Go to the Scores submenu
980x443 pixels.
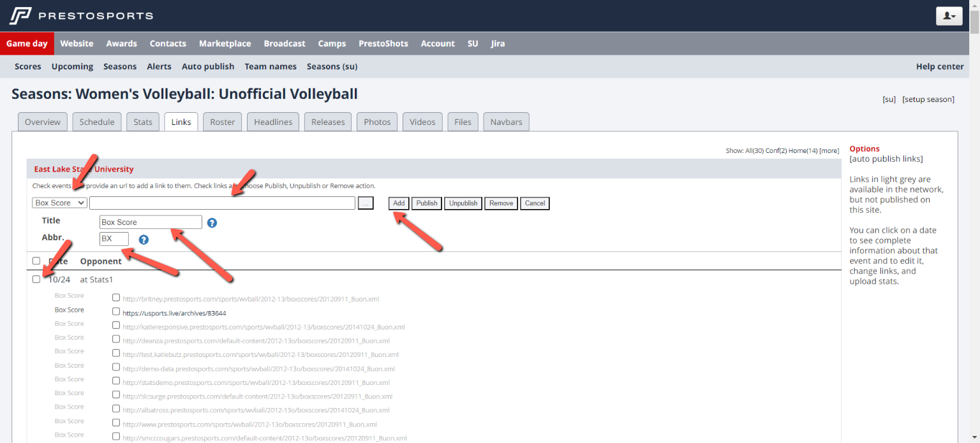(28, 66)
